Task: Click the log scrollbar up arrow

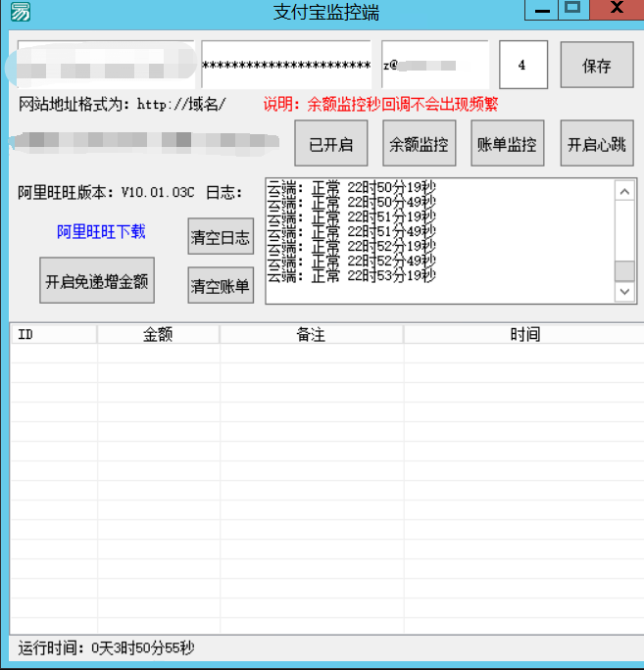Action: (624, 191)
